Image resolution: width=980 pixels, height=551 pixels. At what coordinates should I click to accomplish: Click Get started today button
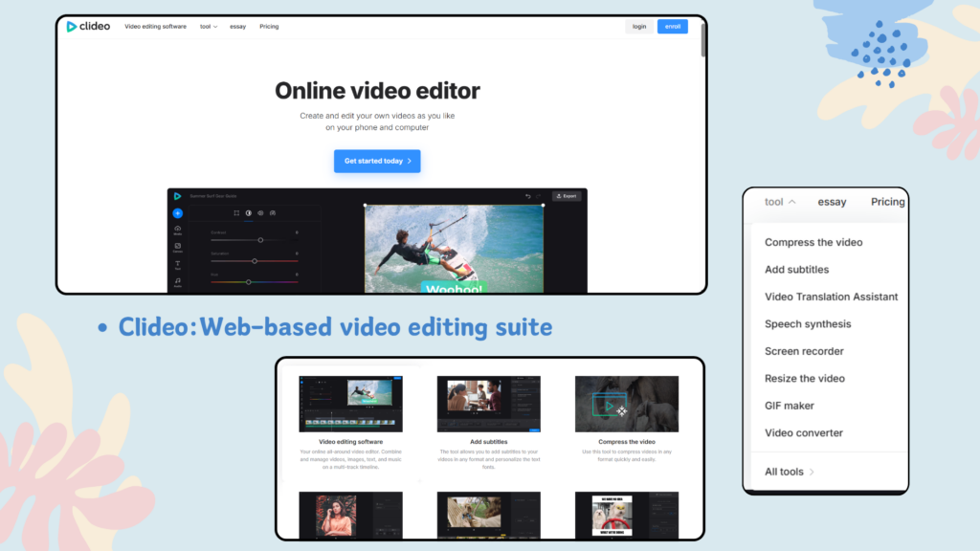[377, 161]
